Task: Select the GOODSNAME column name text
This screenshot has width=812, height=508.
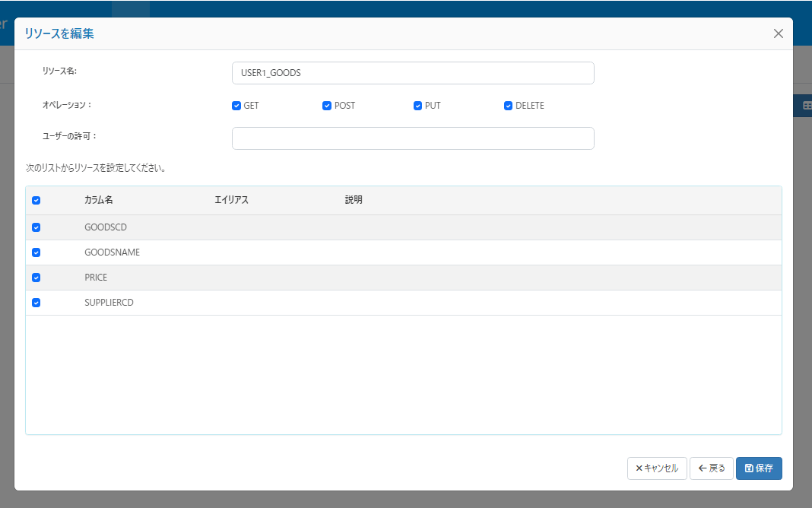Action: tap(113, 252)
